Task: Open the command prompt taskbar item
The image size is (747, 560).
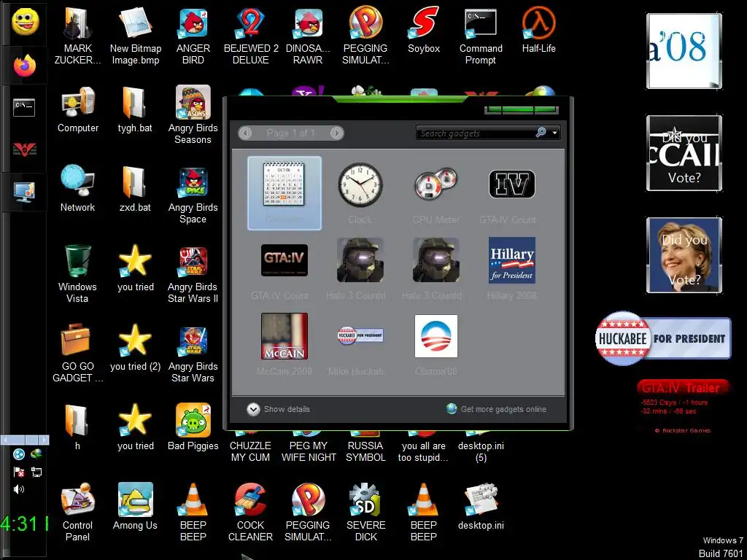Action: click(24, 107)
